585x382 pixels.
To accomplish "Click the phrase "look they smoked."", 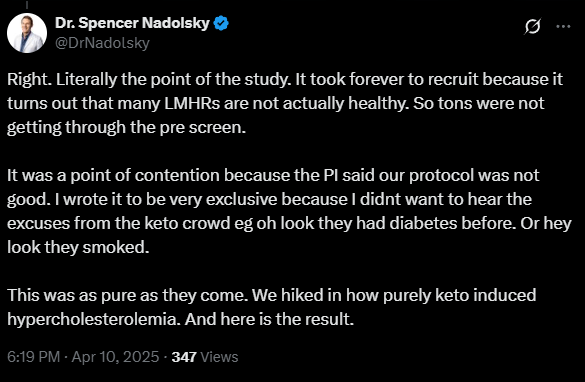I will (78, 247).
